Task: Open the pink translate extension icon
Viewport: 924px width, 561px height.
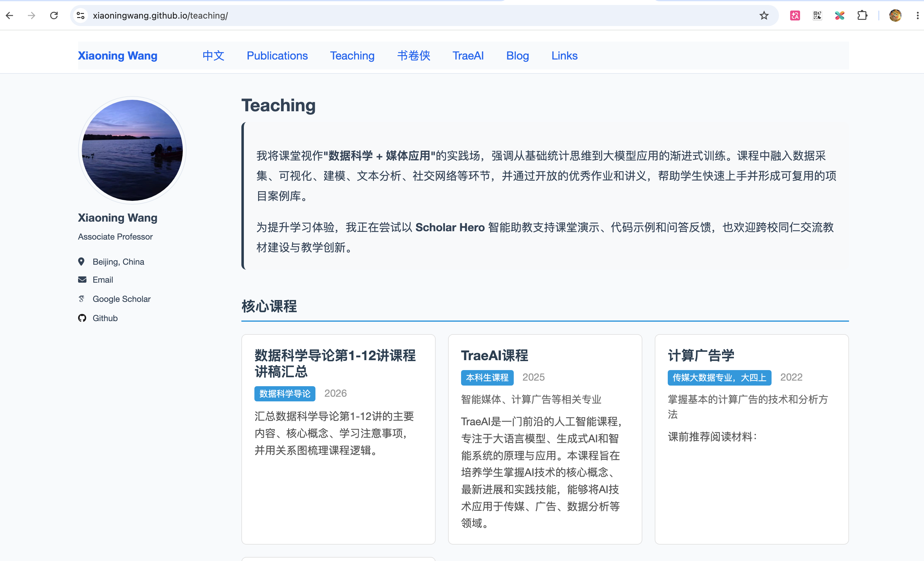Action: tap(794, 15)
